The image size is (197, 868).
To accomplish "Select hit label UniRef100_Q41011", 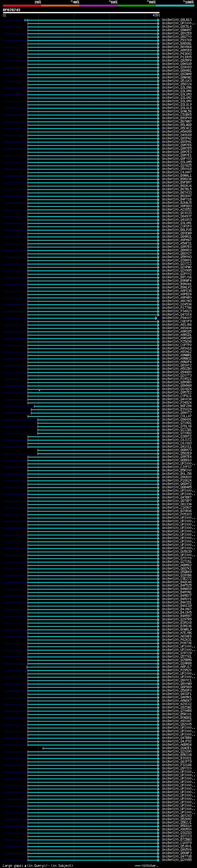I will (x=177, y=447).
